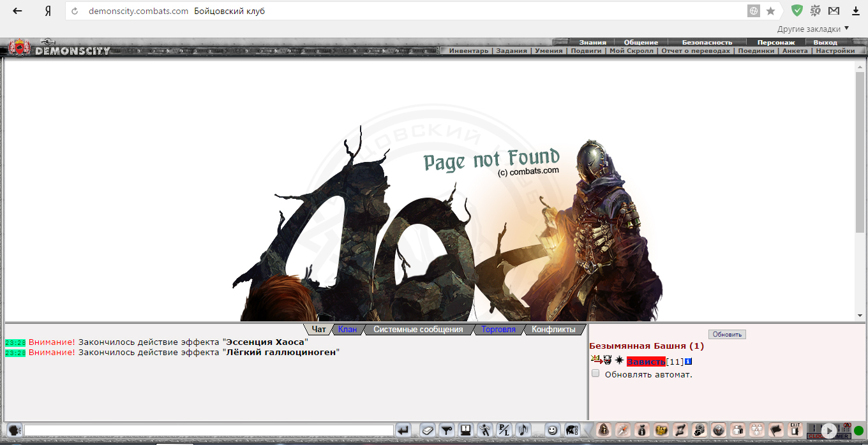Toggle the Обновлять автомат. checkbox
This screenshot has width=868, height=445.
pos(595,374)
